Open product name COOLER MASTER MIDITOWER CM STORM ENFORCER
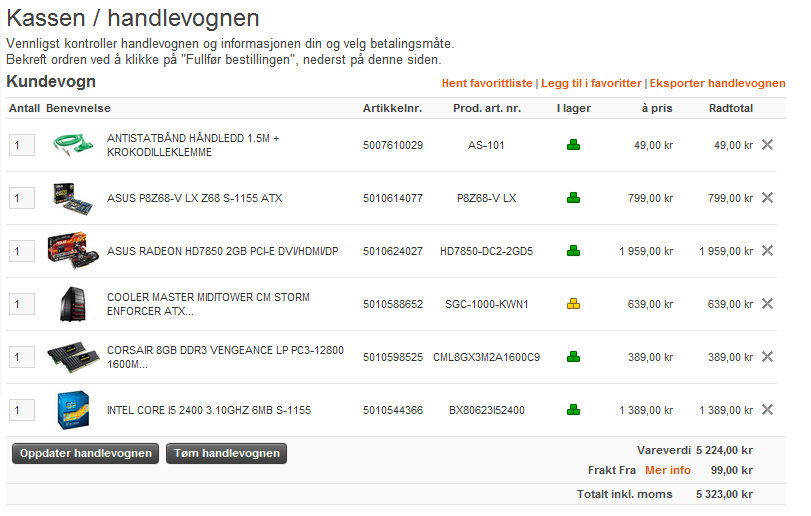This screenshot has height=516, width=811. coord(208,304)
